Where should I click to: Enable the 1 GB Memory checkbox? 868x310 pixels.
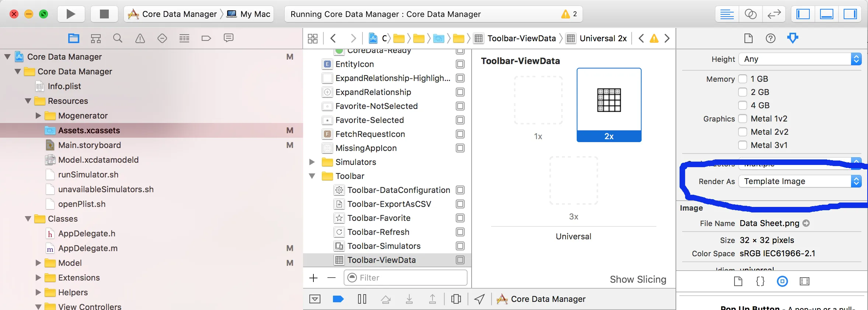[x=743, y=79]
